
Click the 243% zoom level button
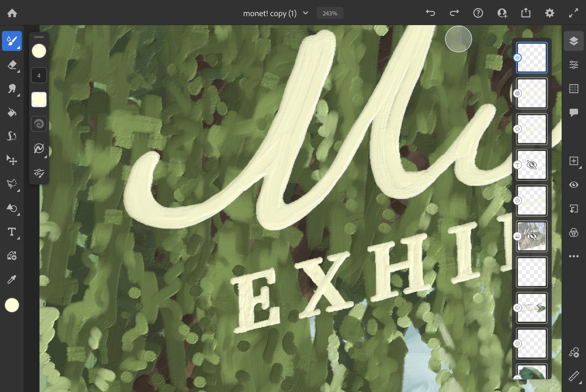[x=330, y=13]
